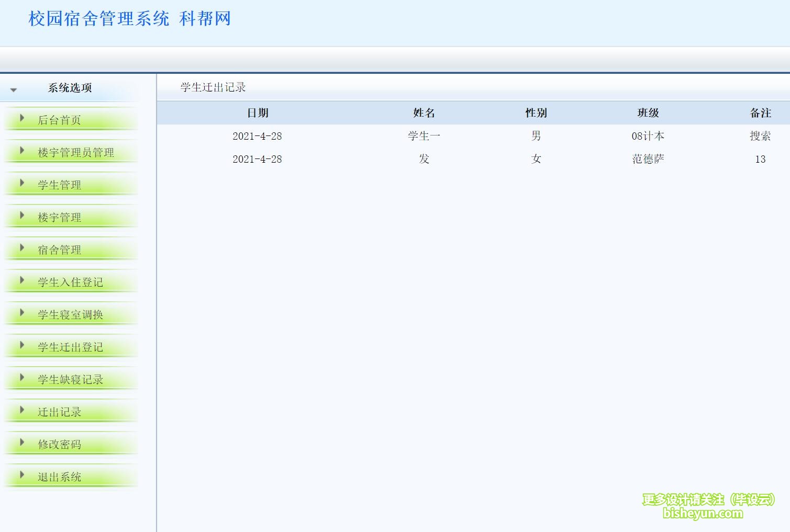Click the 学生迁出记录 panel title

click(212, 87)
